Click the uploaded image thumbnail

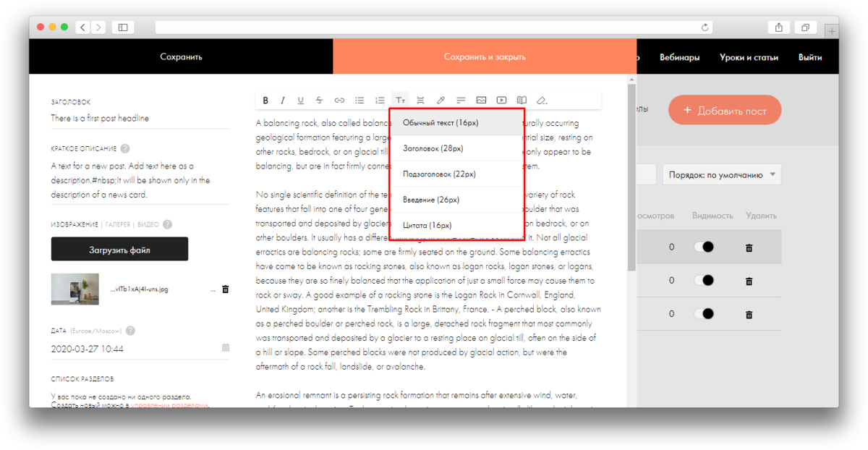75,289
